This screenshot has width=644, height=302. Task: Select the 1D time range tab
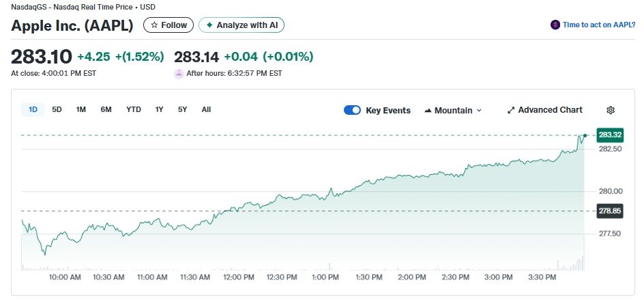(x=33, y=109)
